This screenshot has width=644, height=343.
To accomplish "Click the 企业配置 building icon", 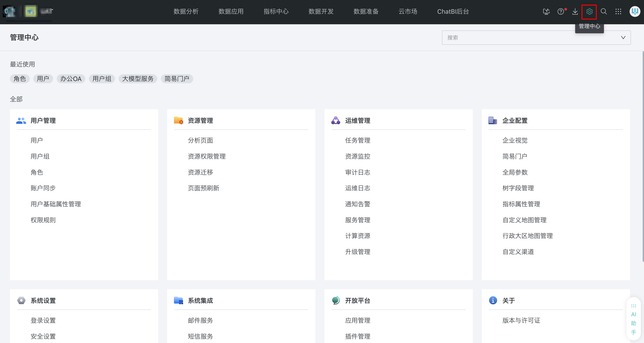I will pos(493,120).
